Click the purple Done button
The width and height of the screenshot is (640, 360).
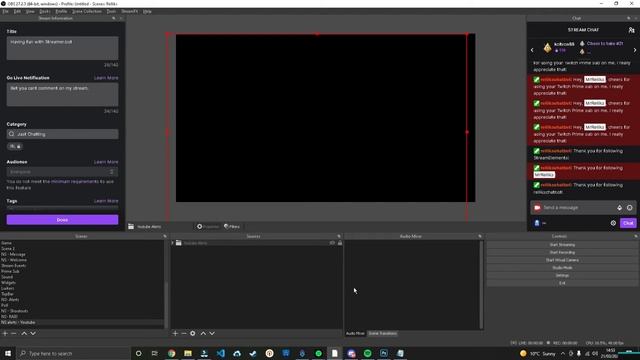coord(62,220)
